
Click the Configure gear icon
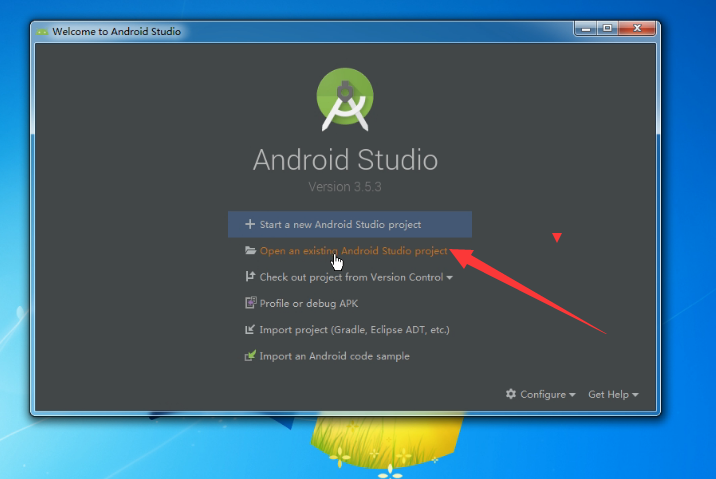[x=511, y=394]
